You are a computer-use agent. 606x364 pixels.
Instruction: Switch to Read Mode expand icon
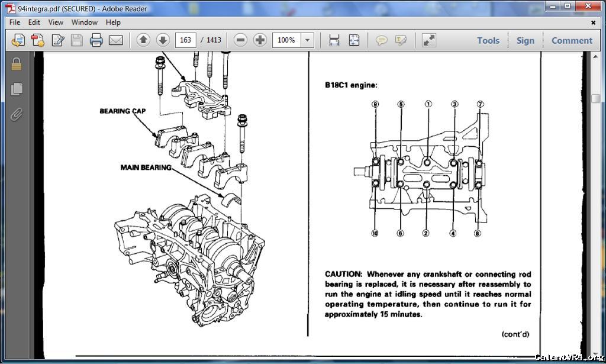click(x=429, y=40)
